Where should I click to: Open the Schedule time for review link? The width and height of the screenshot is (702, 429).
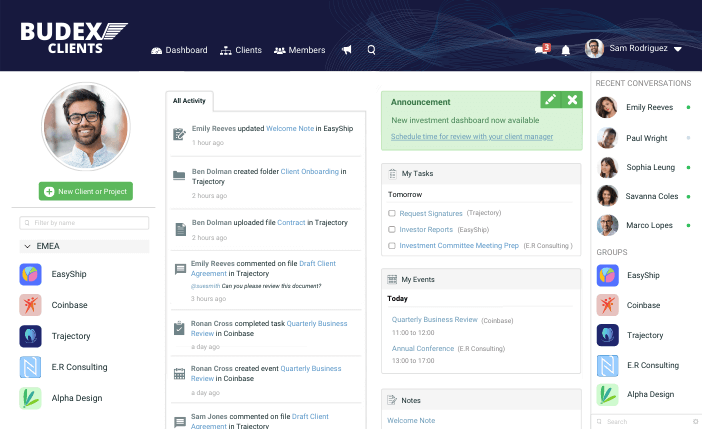point(472,136)
